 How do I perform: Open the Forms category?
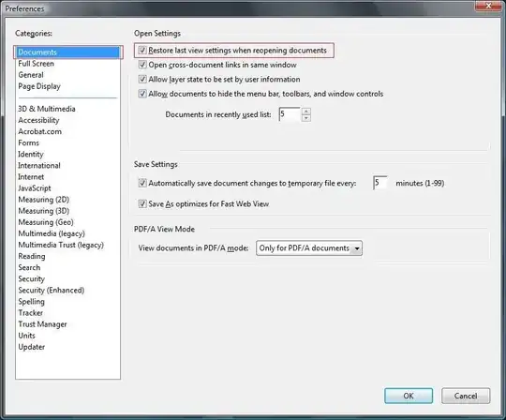click(28, 142)
